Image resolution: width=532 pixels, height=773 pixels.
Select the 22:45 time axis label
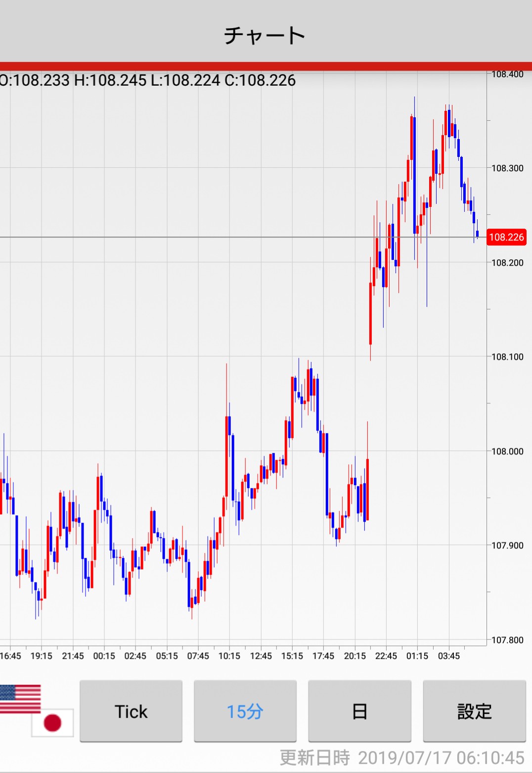[x=386, y=656]
